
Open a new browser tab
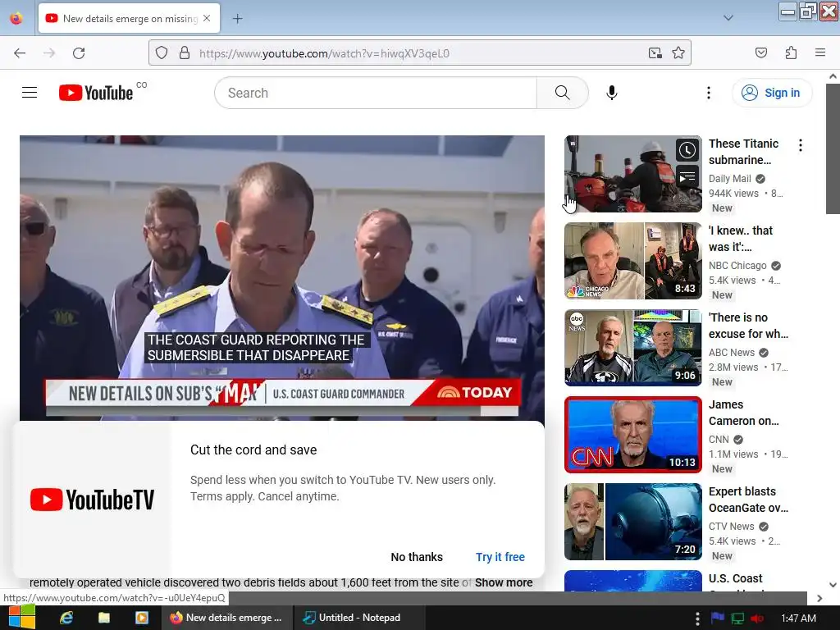tap(237, 19)
